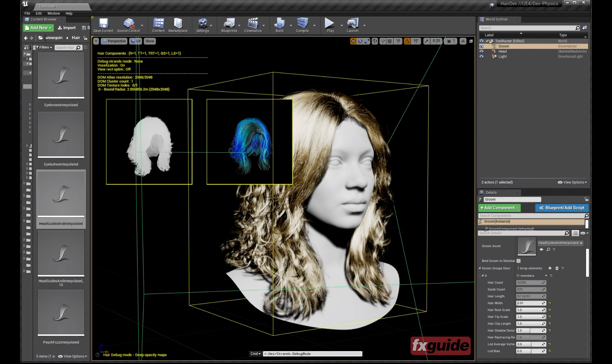Open the Window menu
The height and width of the screenshot is (364, 612).
click(54, 13)
